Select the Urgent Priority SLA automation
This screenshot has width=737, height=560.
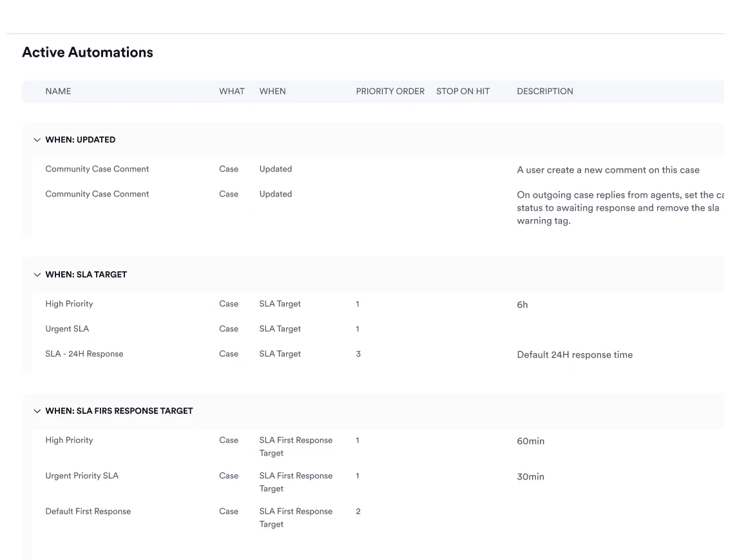pos(82,476)
